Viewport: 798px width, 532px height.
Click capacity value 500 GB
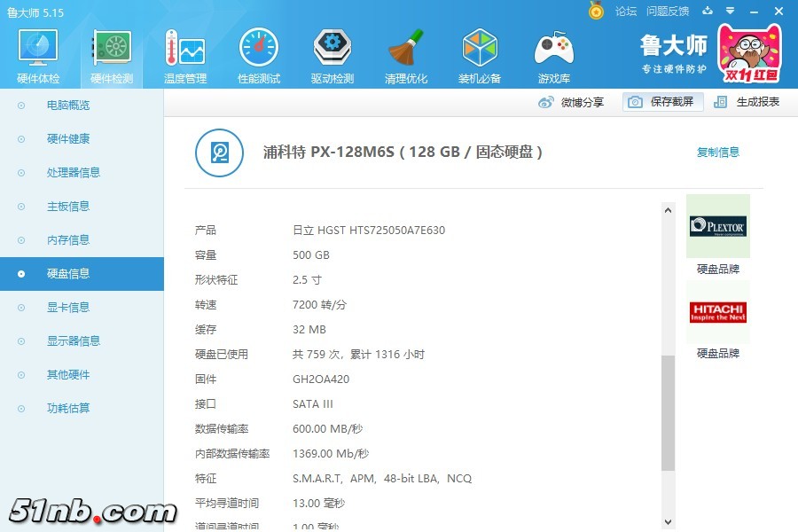311,255
